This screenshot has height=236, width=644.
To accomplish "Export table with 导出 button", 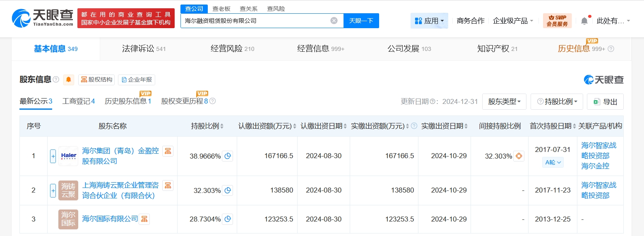I will point(605,102).
